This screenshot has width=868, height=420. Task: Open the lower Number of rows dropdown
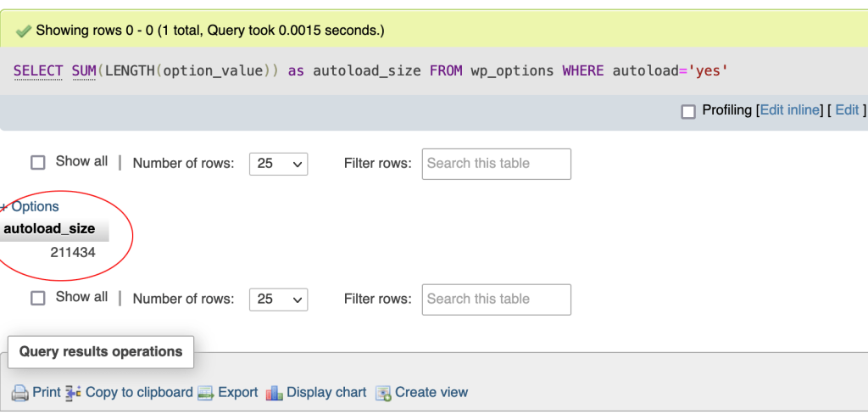pos(278,300)
